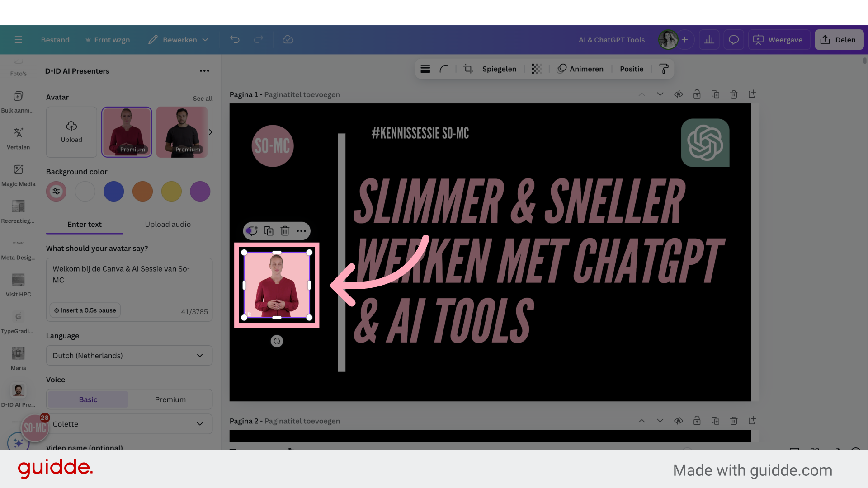Click the rotate handle below avatar

277,341
